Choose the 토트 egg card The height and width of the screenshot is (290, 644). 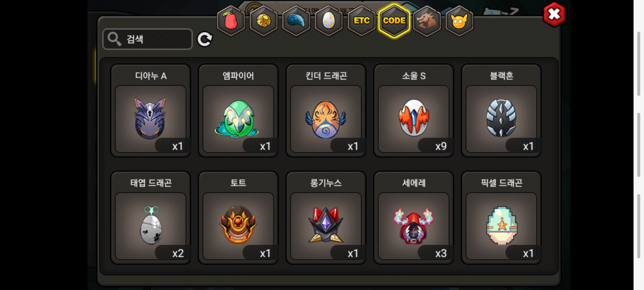(x=238, y=218)
